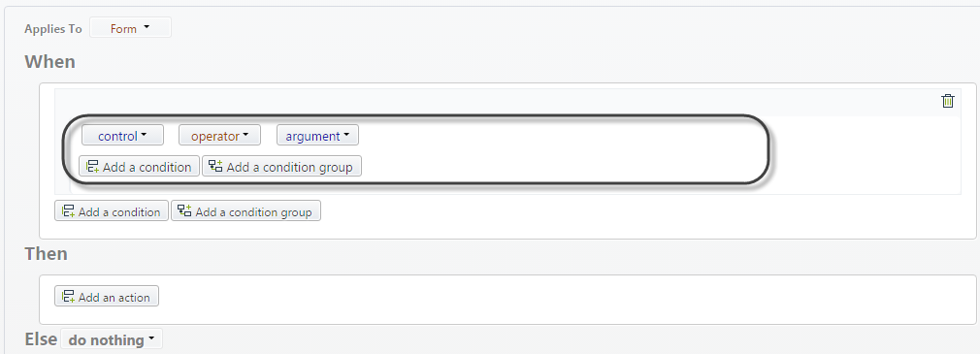Click icon of Add a condition group below nested group

tap(184, 211)
